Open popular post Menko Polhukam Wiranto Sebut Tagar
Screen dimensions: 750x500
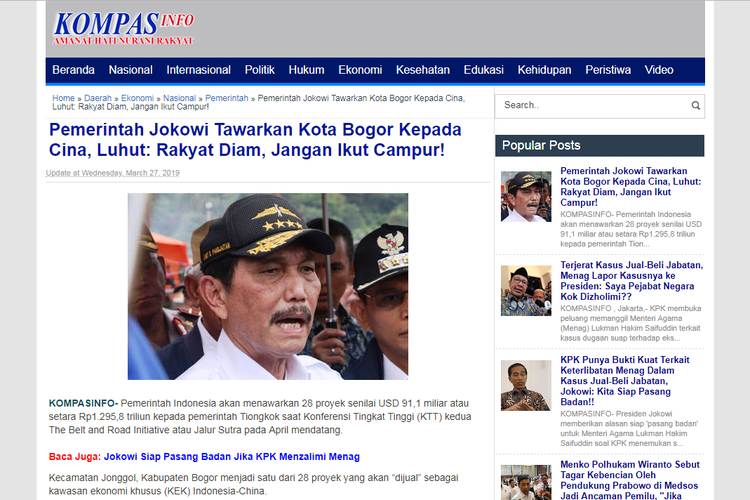point(629,480)
